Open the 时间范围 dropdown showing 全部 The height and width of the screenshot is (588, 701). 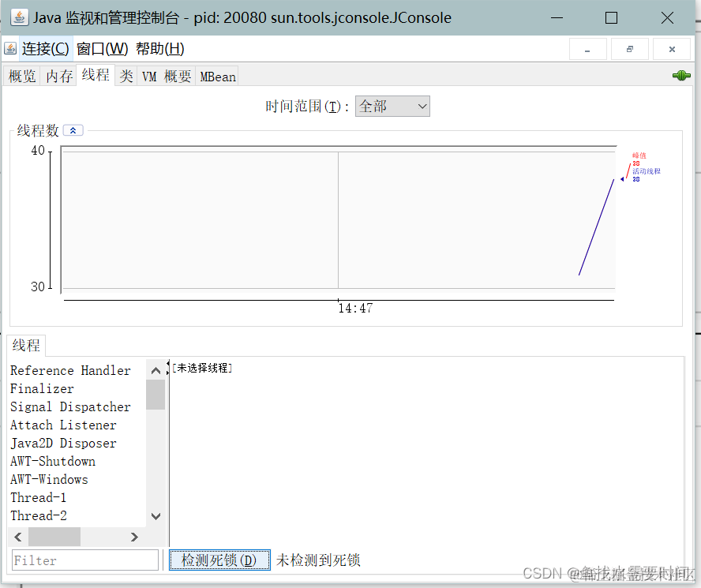pos(392,107)
